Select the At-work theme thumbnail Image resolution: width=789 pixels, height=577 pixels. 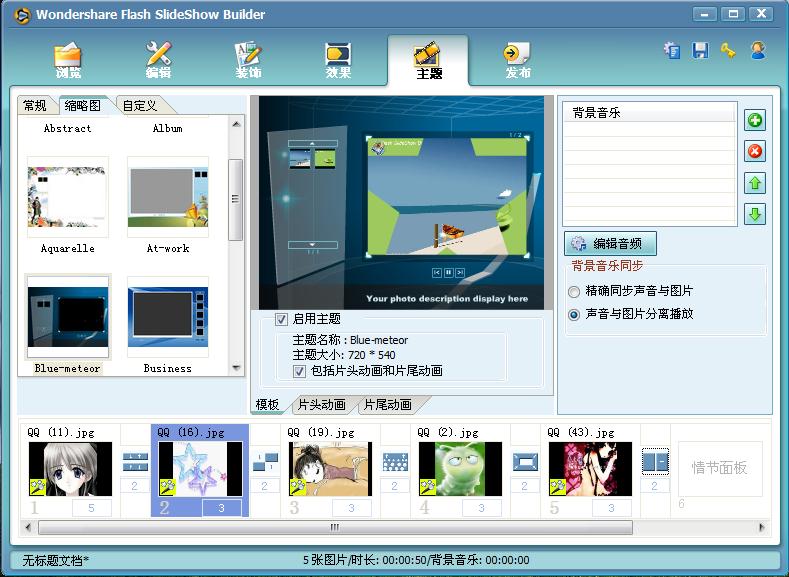click(168, 197)
